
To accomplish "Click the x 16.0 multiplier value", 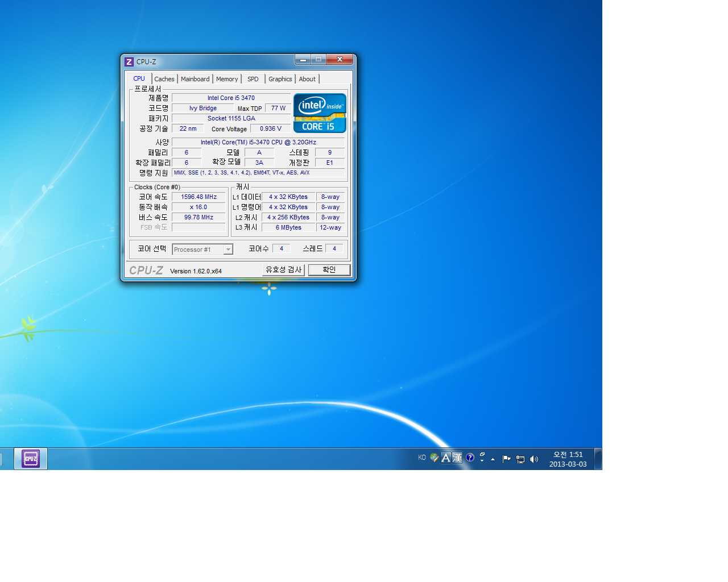I will (x=198, y=207).
